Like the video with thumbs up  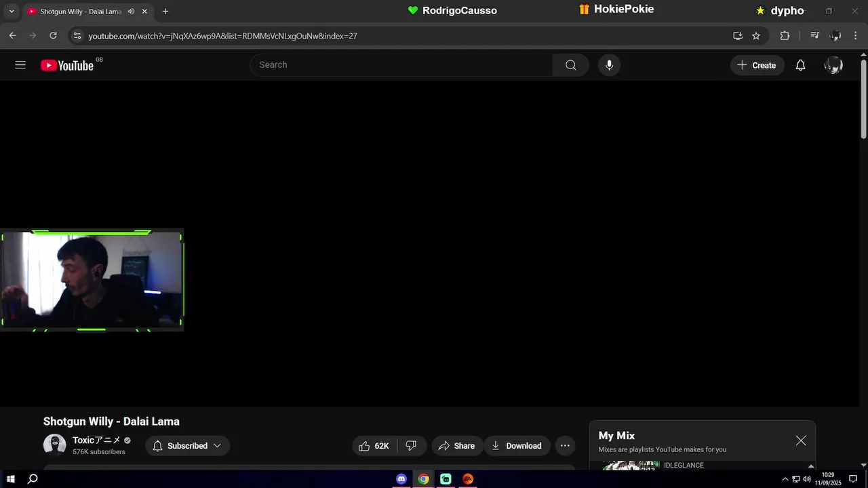pyautogui.click(x=374, y=446)
